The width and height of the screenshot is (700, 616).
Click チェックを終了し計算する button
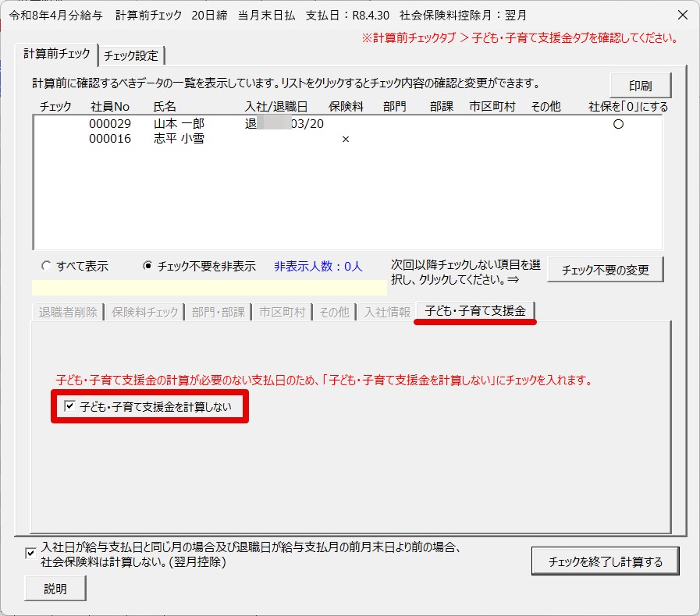pyautogui.click(x=605, y=561)
